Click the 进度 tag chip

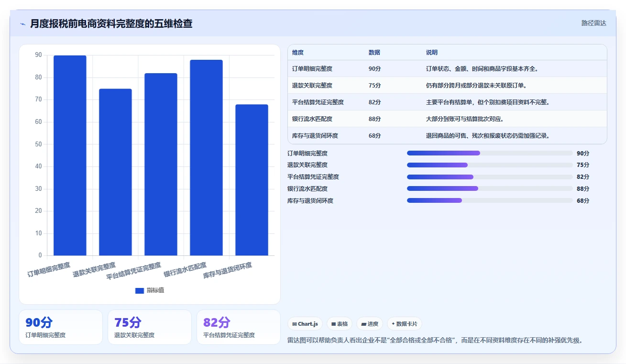[370, 324]
